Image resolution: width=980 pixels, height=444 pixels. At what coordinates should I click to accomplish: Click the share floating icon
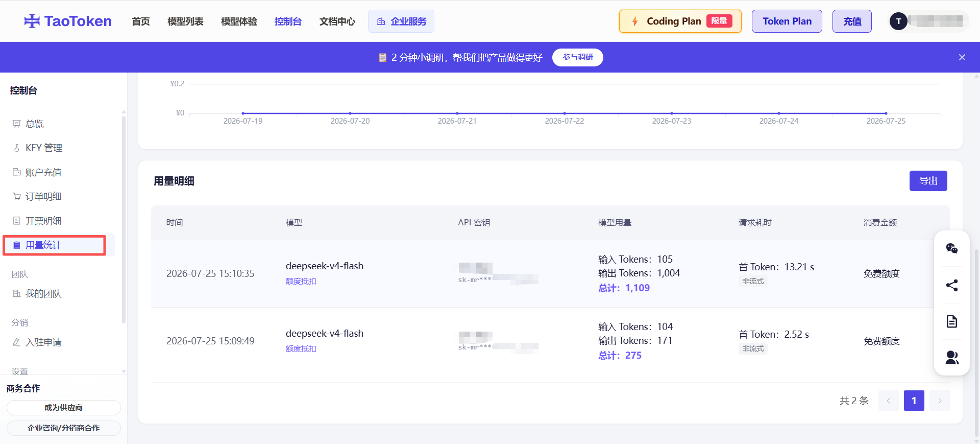pos(951,285)
